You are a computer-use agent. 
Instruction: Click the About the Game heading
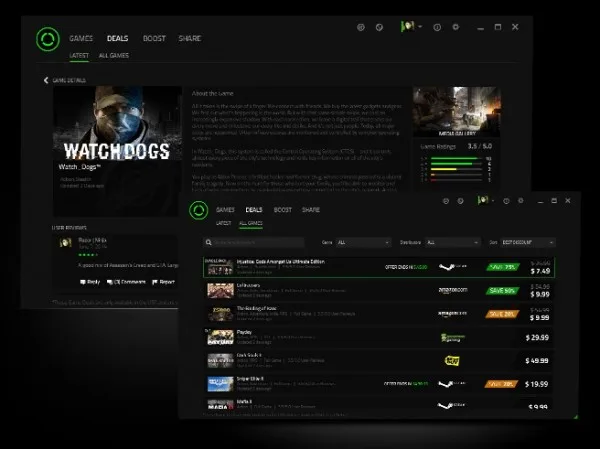pos(212,93)
